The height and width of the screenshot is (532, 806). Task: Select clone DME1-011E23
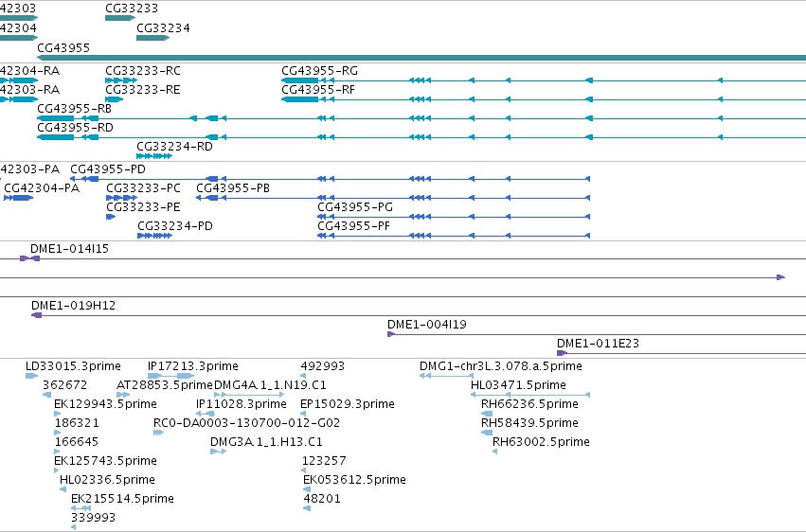click(x=681, y=353)
